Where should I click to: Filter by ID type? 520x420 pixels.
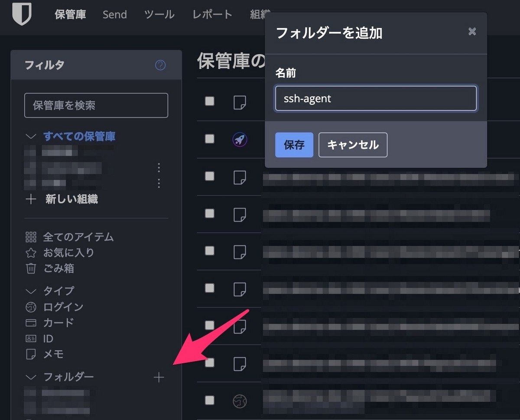pos(39,339)
